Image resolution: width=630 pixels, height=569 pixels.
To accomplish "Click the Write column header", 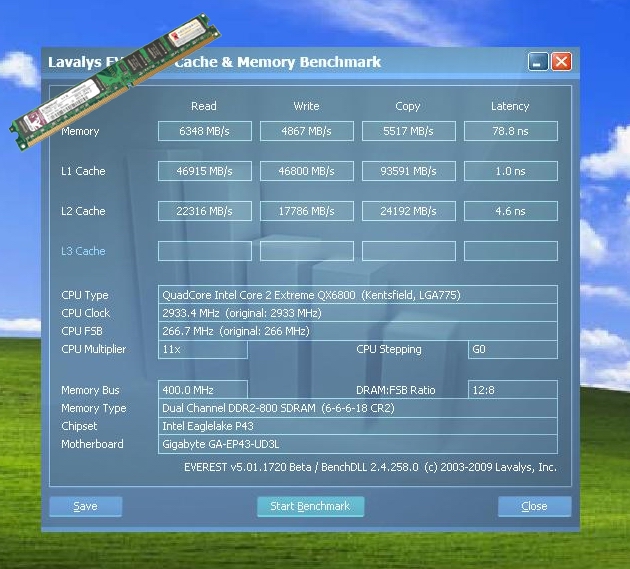I will (306, 106).
